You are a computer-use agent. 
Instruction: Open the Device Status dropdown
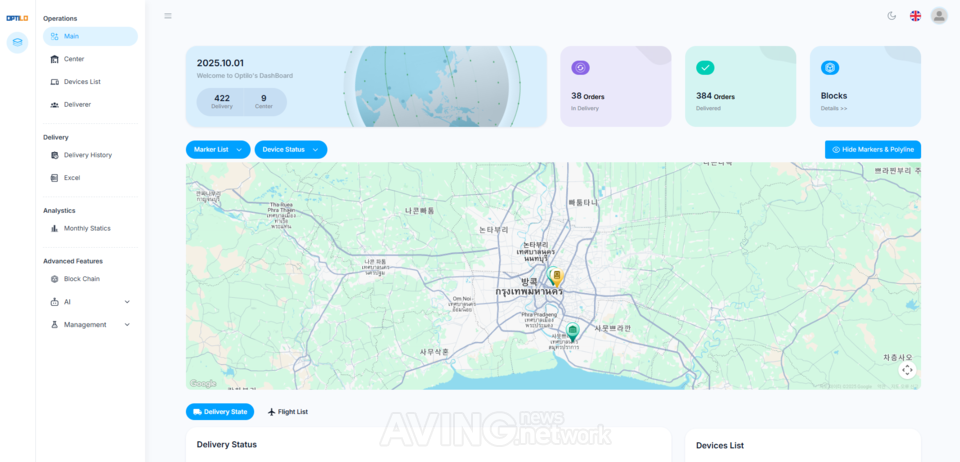pos(290,149)
